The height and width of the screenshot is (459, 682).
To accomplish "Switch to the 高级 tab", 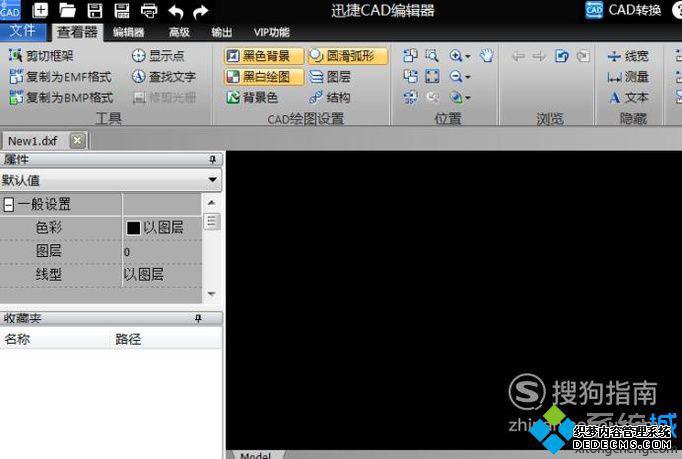I will pos(179,32).
